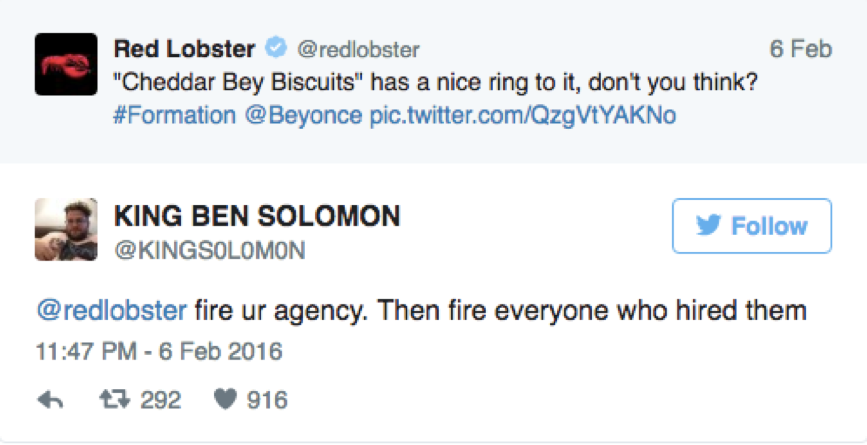
Task: Click the @KINGS0L0M0N handle
Action: (210, 250)
